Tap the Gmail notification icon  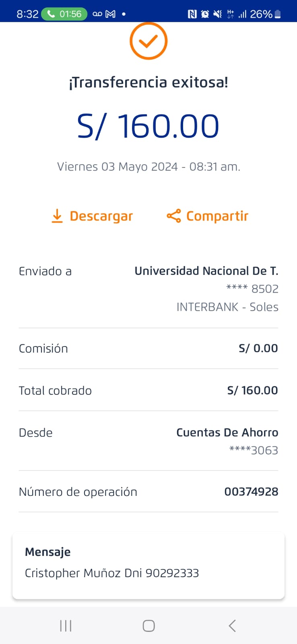coord(110,14)
